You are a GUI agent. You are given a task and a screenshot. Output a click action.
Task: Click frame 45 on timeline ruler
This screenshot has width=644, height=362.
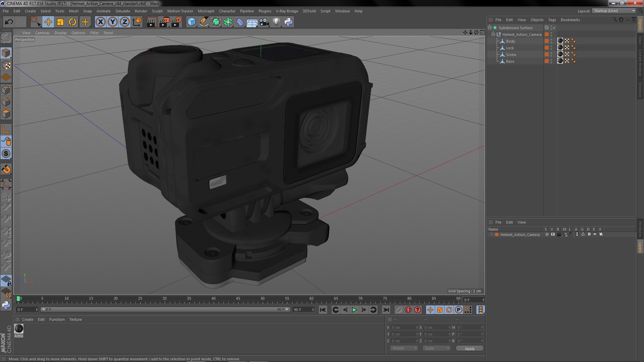(x=238, y=298)
